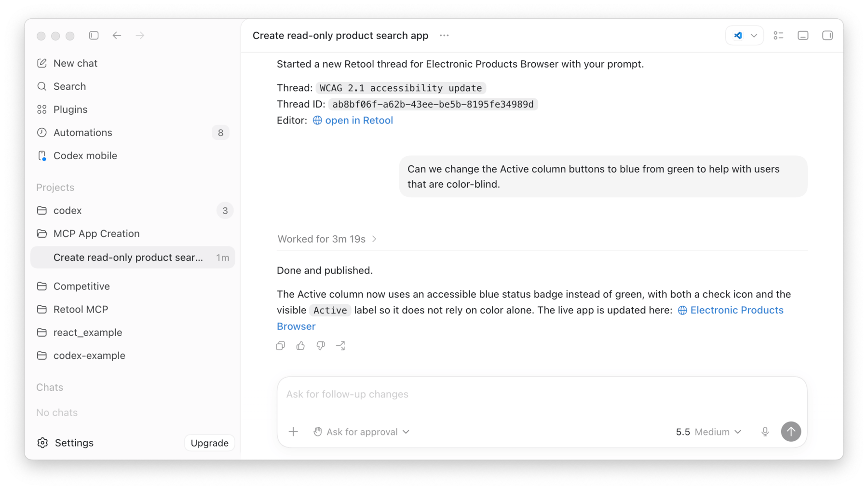Open Plugins in the sidebar
868x490 pixels.
tap(133, 109)
